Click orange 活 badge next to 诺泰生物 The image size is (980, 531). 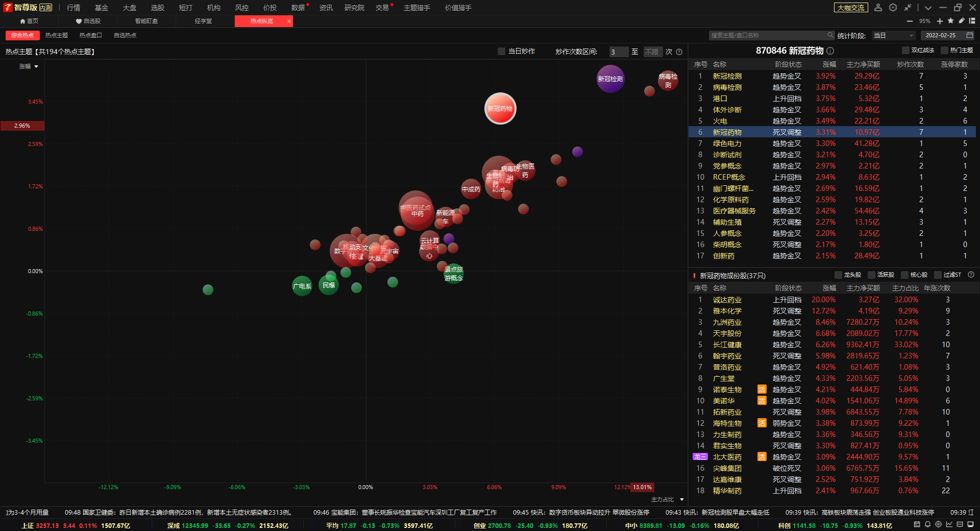coord(762,390)
